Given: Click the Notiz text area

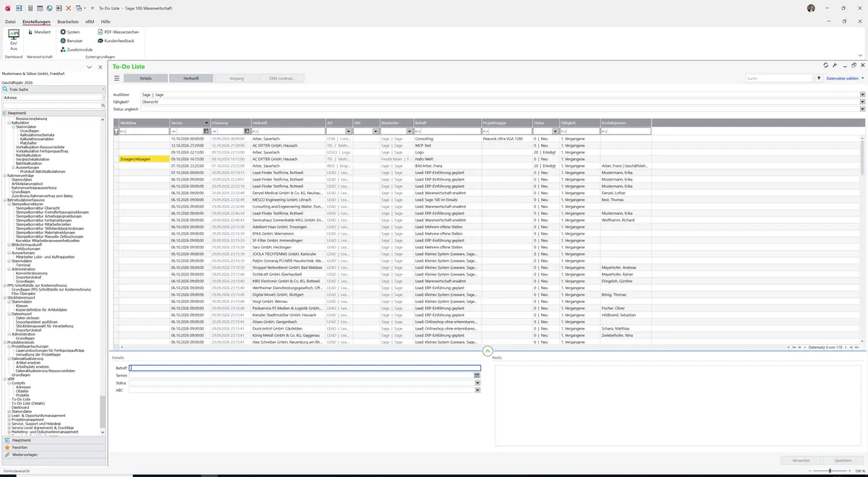Looking at the screenshot, I should (678, 404).
